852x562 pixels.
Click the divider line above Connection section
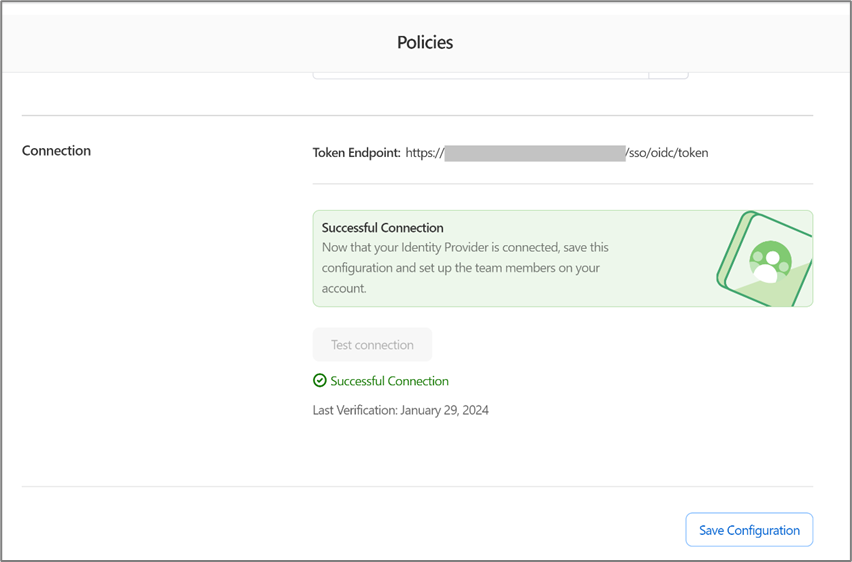click(417, 116)
